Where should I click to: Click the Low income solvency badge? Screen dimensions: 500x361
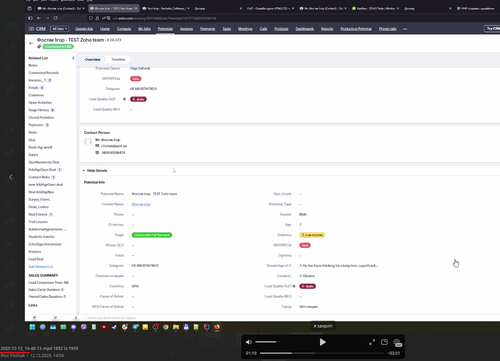coord(312,235)
